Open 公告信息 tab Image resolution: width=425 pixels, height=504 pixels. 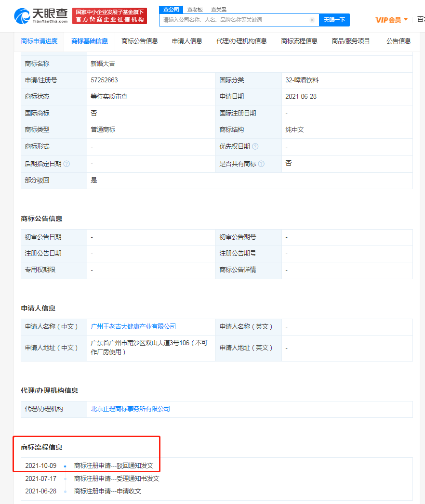(398, 41)
